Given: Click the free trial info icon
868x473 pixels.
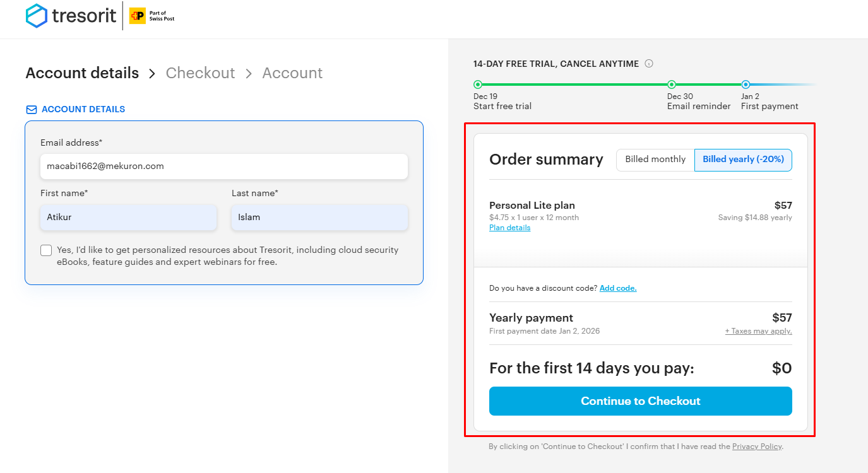Looking at the screenshot, I should [649, 64].
